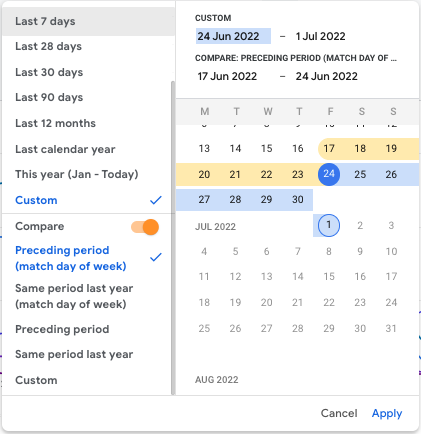Viewport: 421px width, 434px height.
Task: Select June 13 in the calendar
Action: click(204, 148)
